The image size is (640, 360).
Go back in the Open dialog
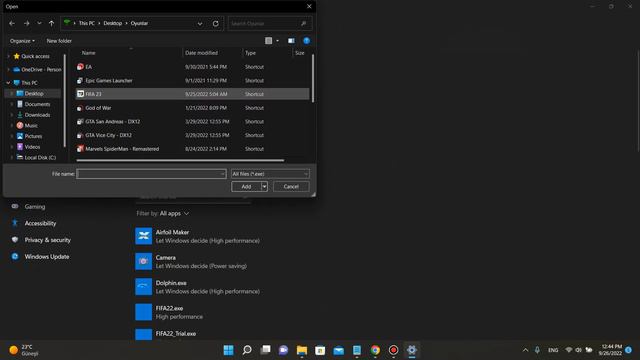tap(12, 24)
